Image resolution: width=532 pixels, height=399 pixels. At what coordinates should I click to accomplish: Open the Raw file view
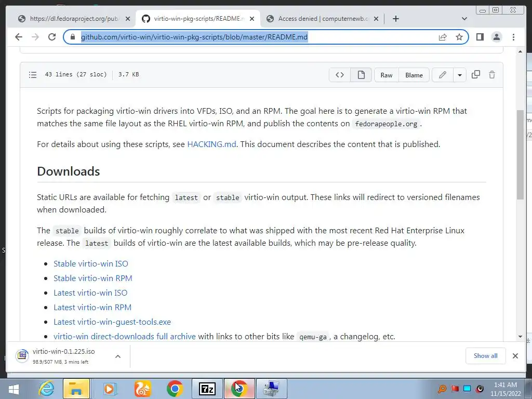tap(387, 75)
